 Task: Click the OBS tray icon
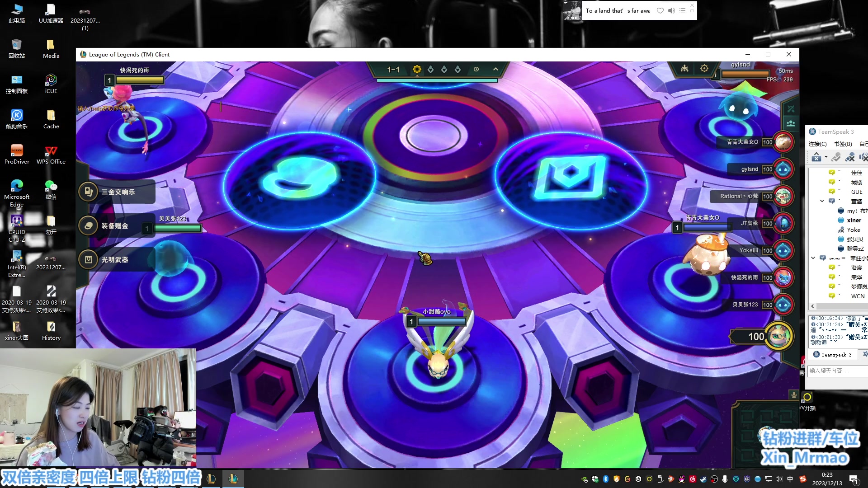[714, 479]
